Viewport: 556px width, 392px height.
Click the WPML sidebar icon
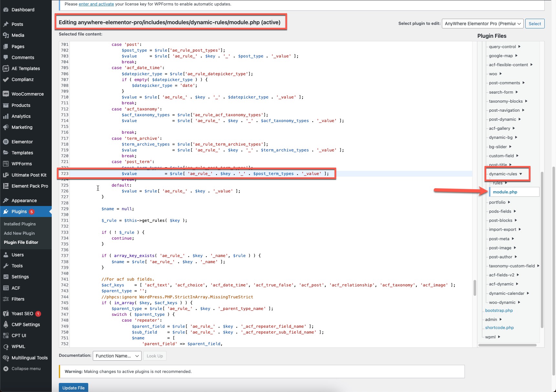pyautogui.click(x=6, y=346)
